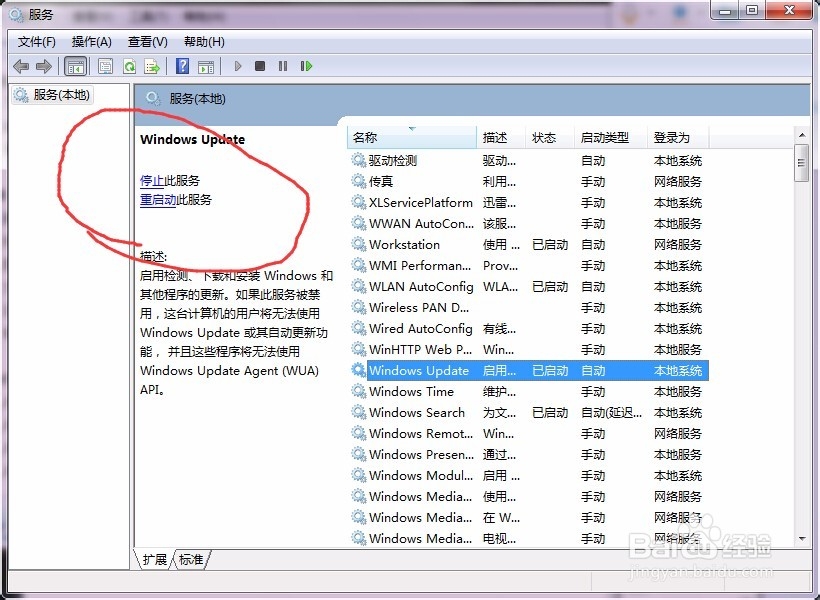The image size is (820, 600).
Task: Click the gear icon beside Windows Time
Action: [358, 391]
